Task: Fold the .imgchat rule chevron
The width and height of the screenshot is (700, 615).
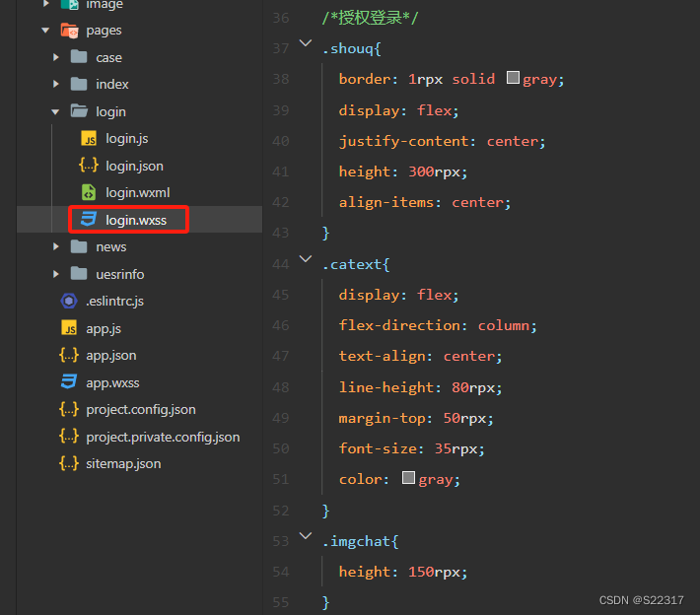Action: point(306,536)
